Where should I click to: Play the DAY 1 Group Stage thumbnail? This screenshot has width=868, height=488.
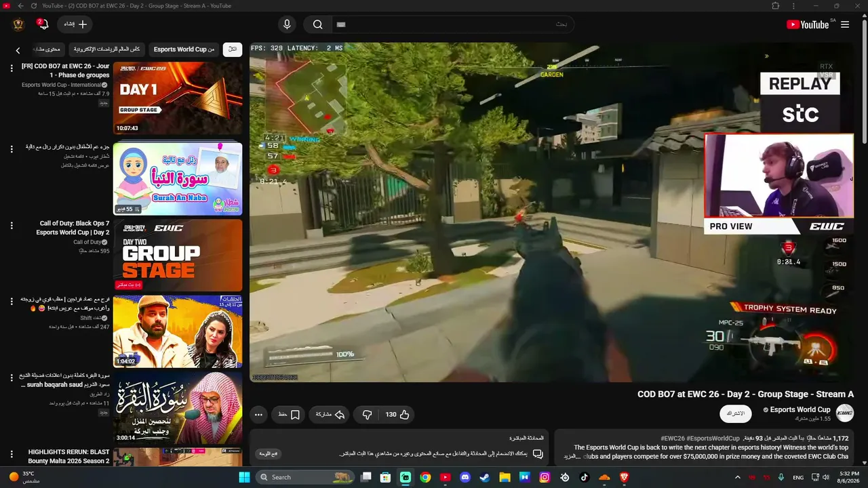[178, 98]
